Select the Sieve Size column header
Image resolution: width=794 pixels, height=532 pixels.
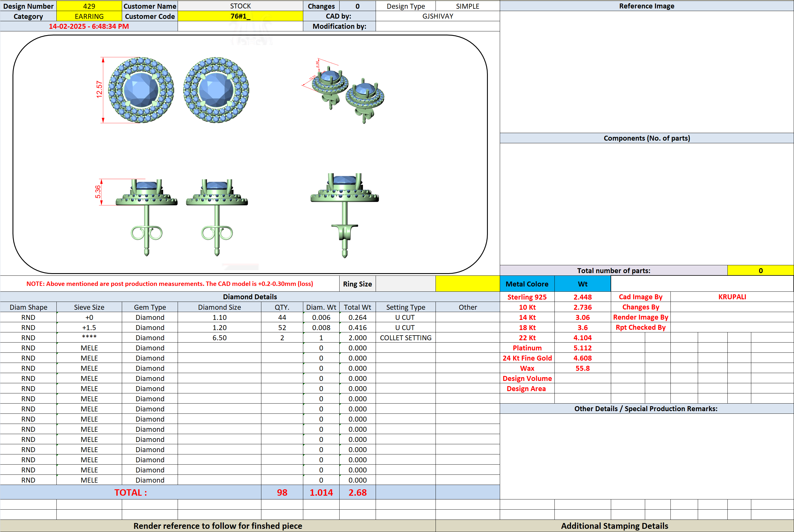(x=89, y=307)
